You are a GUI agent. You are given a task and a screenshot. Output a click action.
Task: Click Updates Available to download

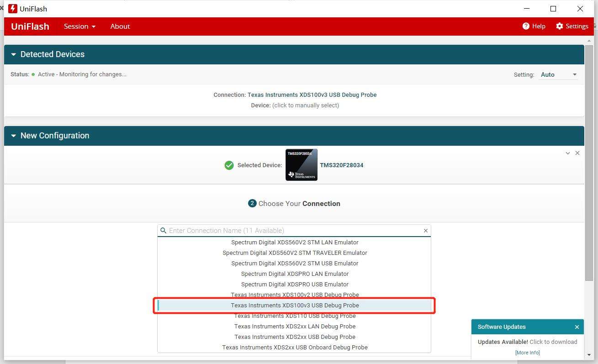click(x=527, y=342)
